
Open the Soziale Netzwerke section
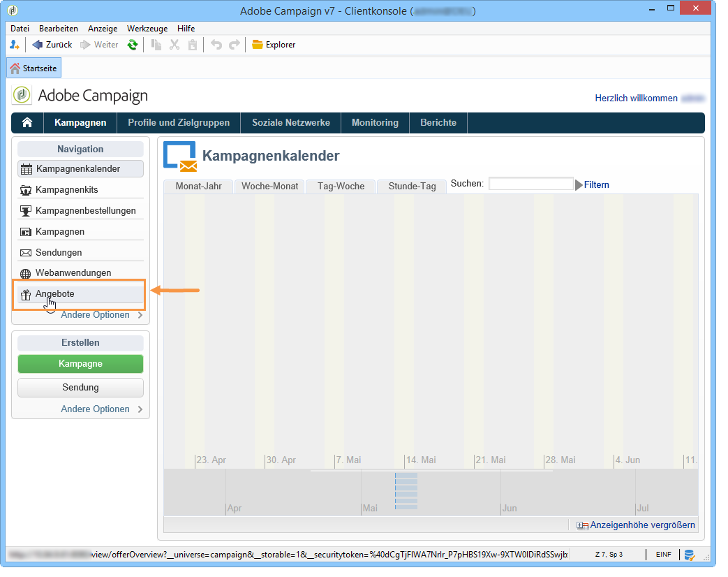291,123
